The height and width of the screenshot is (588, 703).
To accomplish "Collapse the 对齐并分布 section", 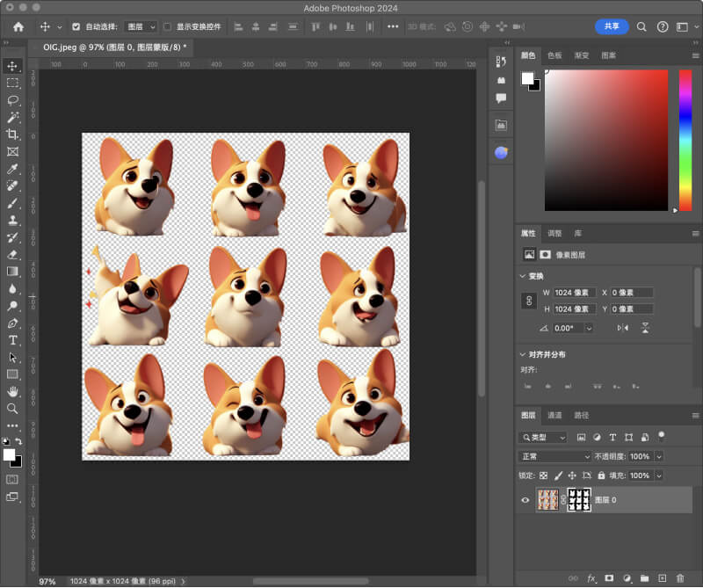I will click(x=523, y=354).
